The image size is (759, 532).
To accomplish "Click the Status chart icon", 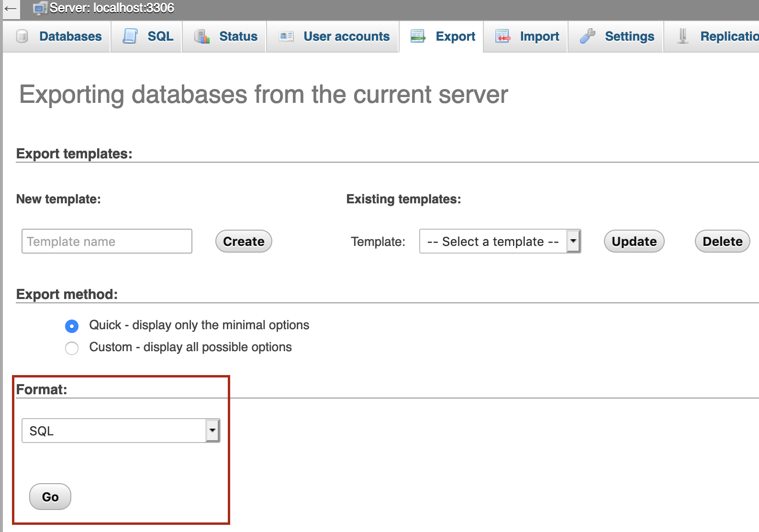I will (202, 36).
